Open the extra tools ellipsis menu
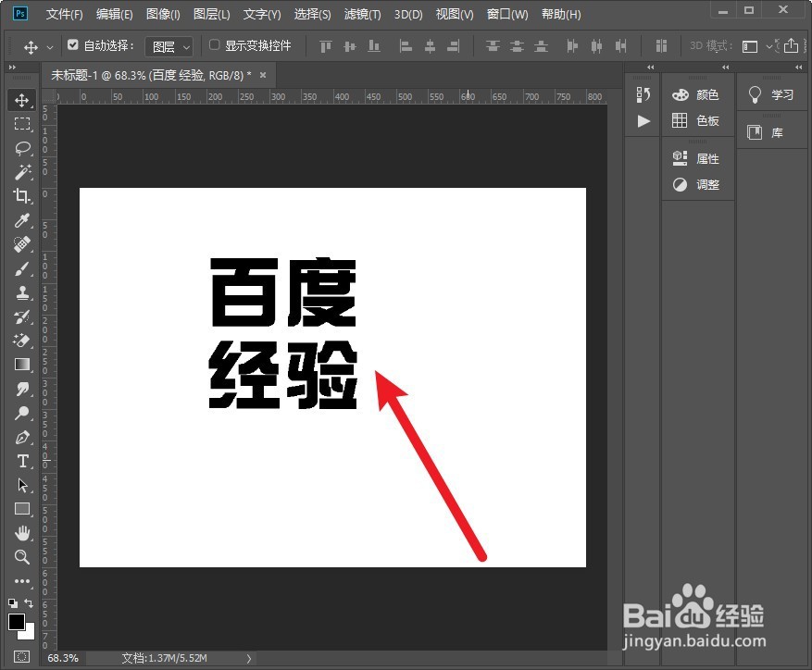 (21, 581)
